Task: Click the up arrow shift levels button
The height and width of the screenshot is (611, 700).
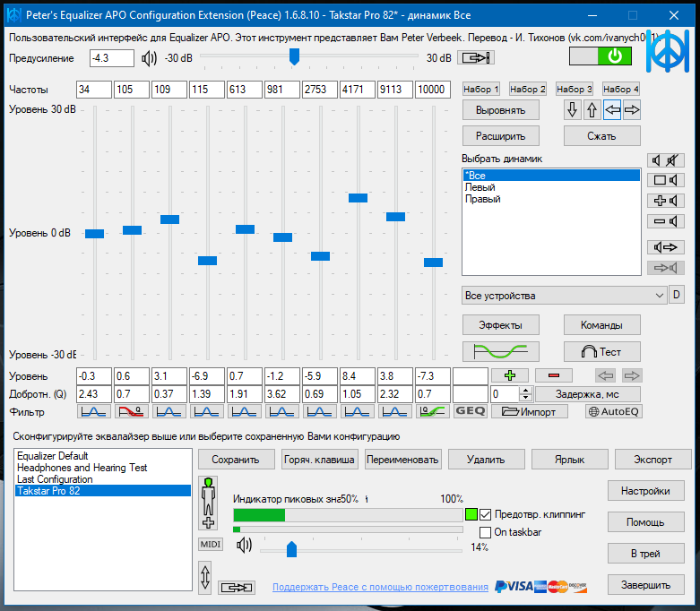Action: (592, 110)
